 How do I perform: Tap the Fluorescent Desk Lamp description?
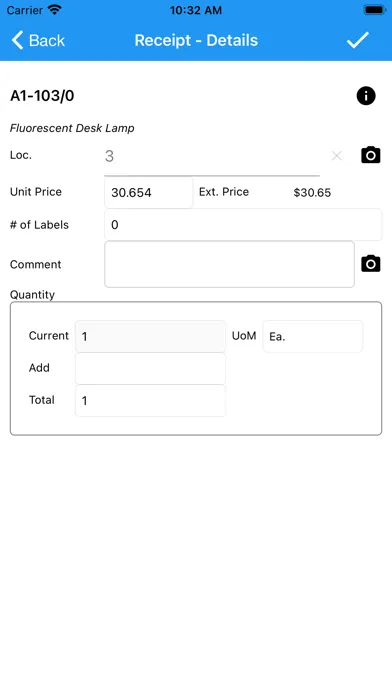[72, 128]
